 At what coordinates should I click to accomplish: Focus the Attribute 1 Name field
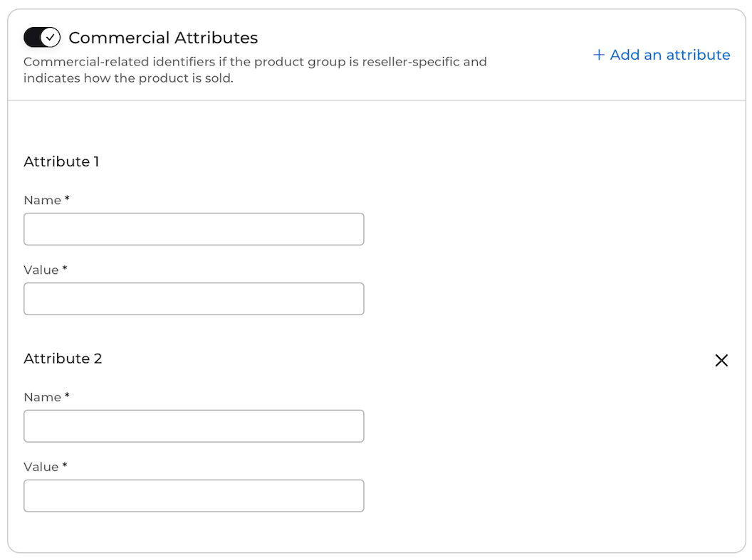pyautogui.click(x=194, y=229)
